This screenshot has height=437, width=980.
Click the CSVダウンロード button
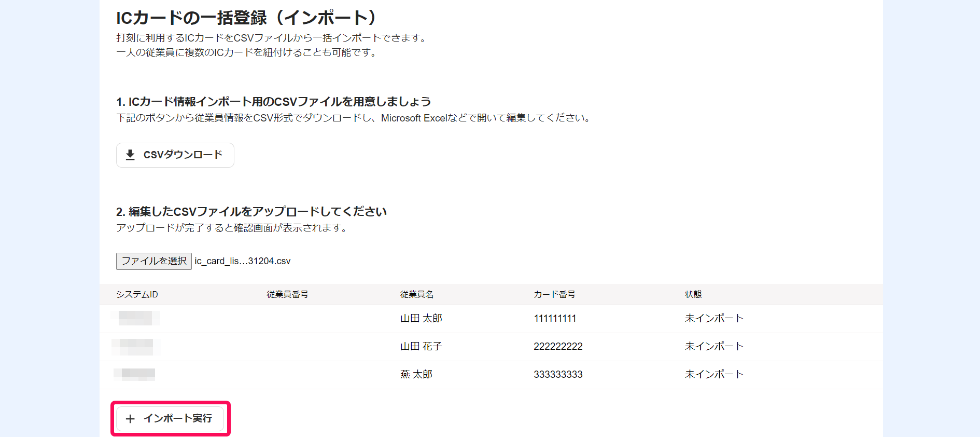pyautogui.click(x=175, y=155)
